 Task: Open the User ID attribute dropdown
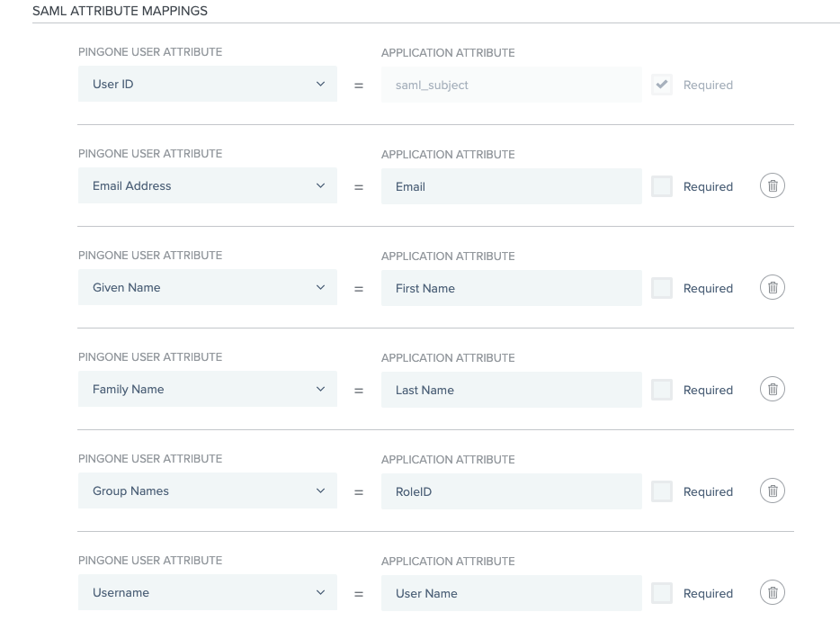point(207,85)
